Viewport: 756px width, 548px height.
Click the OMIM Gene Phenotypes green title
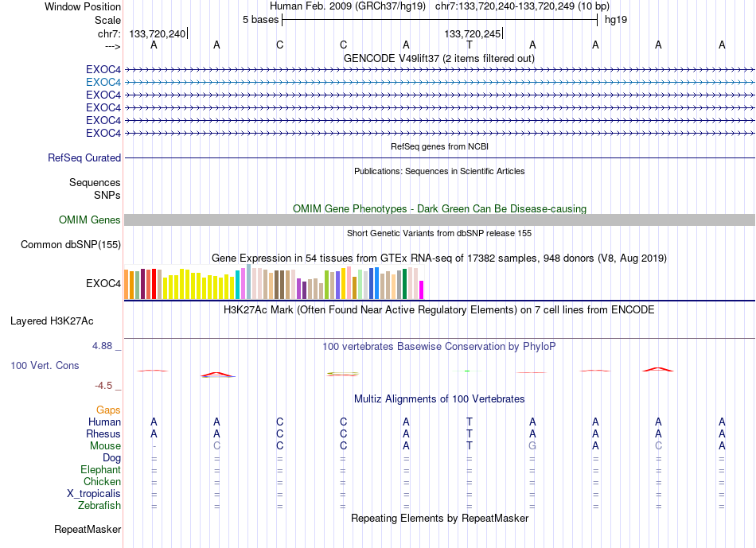coord(439,208)
